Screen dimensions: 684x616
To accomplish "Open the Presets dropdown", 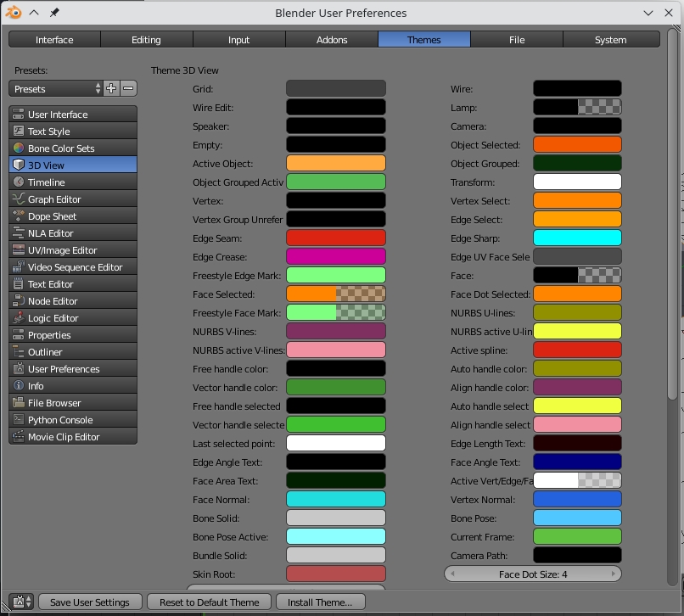I will coord(56,89).
